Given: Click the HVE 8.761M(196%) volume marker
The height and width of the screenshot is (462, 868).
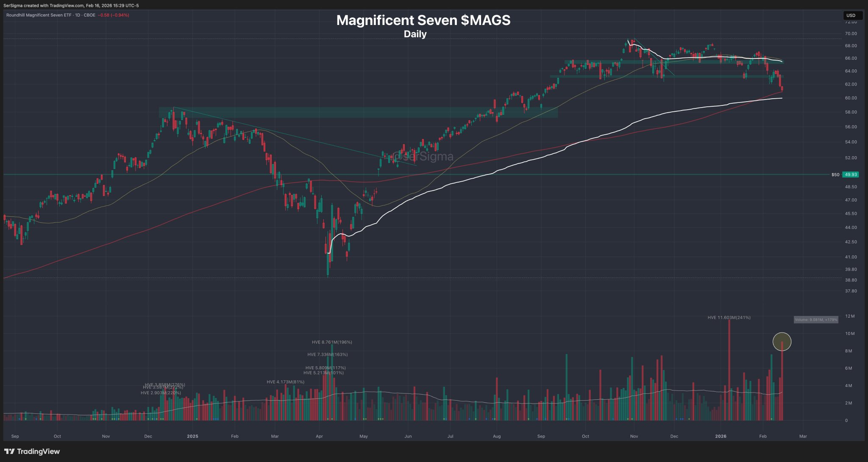Looking at the screenshot, I should (x=332, y=342).
